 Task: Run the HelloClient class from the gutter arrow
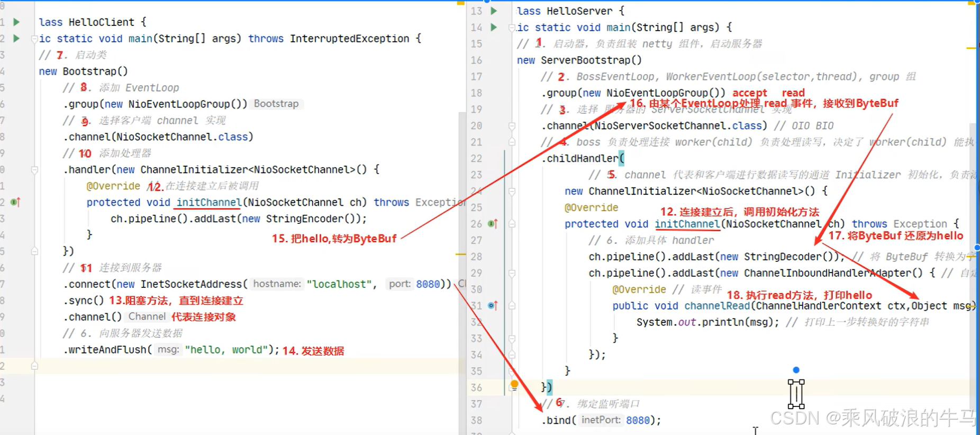[x=16, y=22]
